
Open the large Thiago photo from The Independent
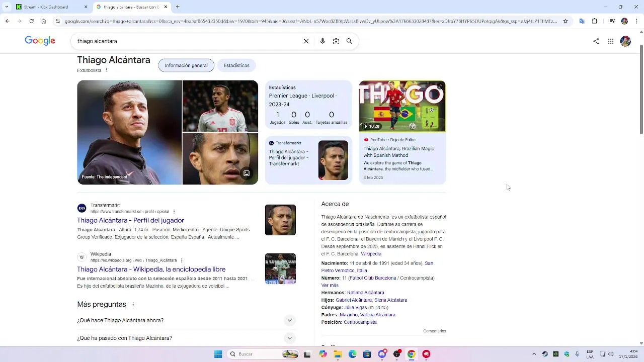129,132
